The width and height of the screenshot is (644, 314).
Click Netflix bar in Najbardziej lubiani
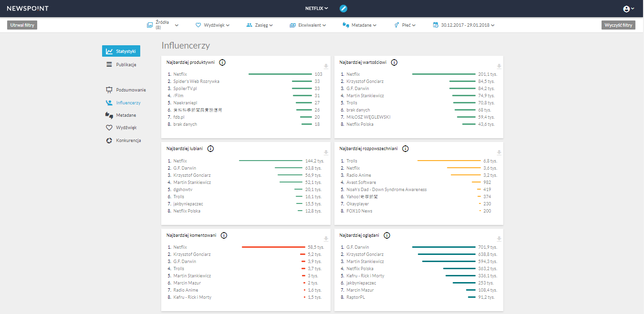coord(270,161)
